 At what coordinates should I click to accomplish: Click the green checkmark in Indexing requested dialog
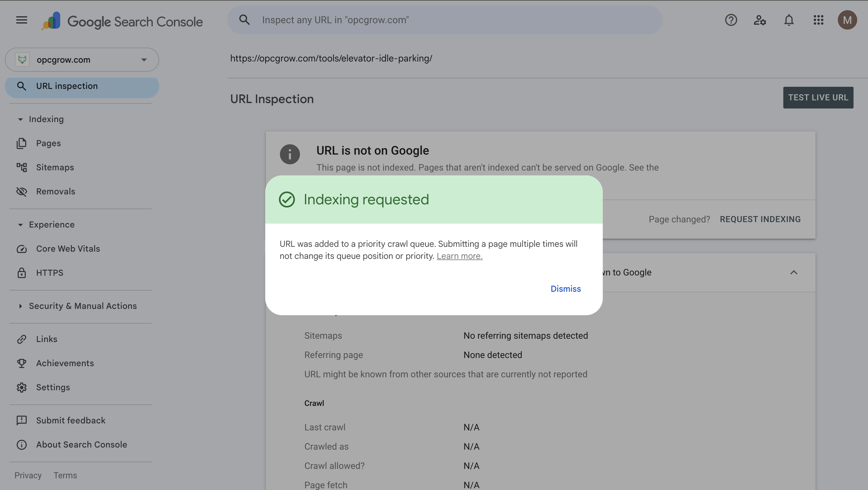tap(287, 199)
